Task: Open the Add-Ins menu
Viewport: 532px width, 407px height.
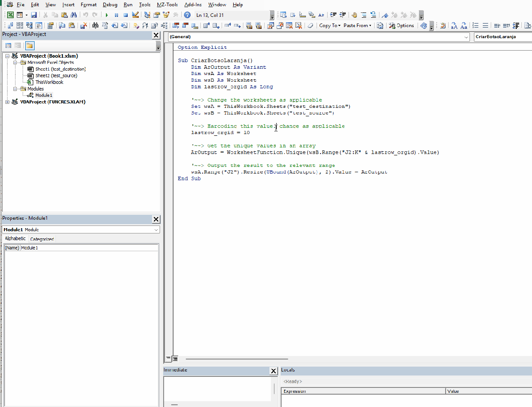Action: tap(193, 4)
